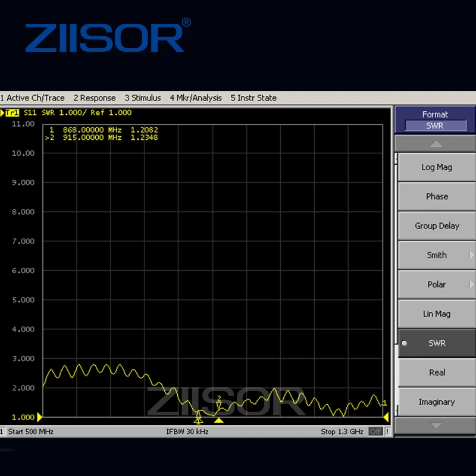
Task: Open the Mkr/Analysis menu
Action: [196, 98]
